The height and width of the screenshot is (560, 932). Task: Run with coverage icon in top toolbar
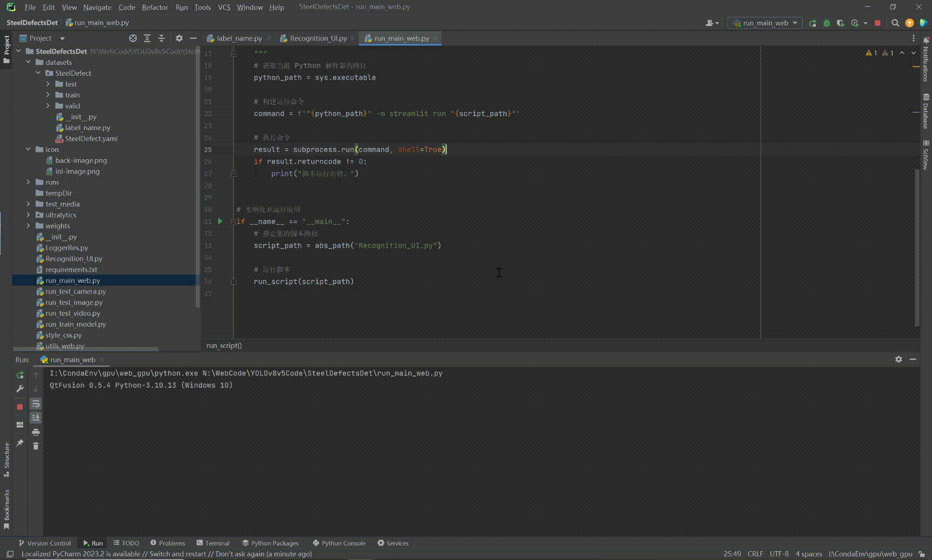(x=841, y=23)
